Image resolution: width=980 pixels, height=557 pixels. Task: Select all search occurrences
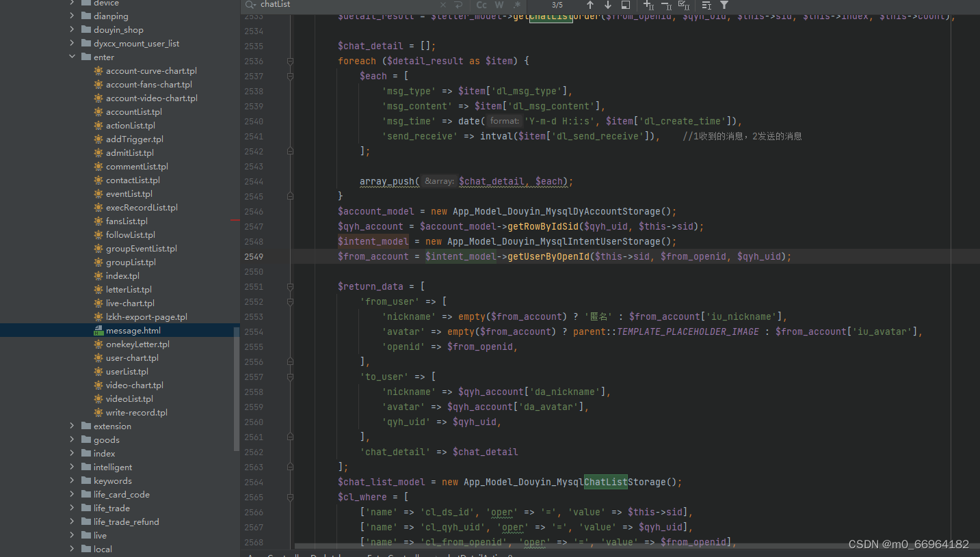click(x=684, y=5)
